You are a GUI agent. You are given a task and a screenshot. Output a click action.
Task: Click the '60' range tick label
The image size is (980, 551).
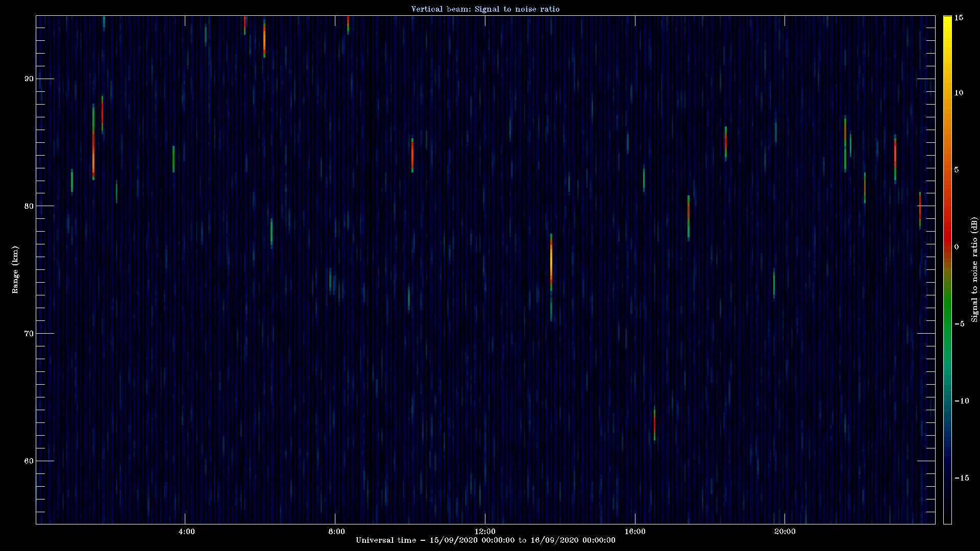[29, 461]
